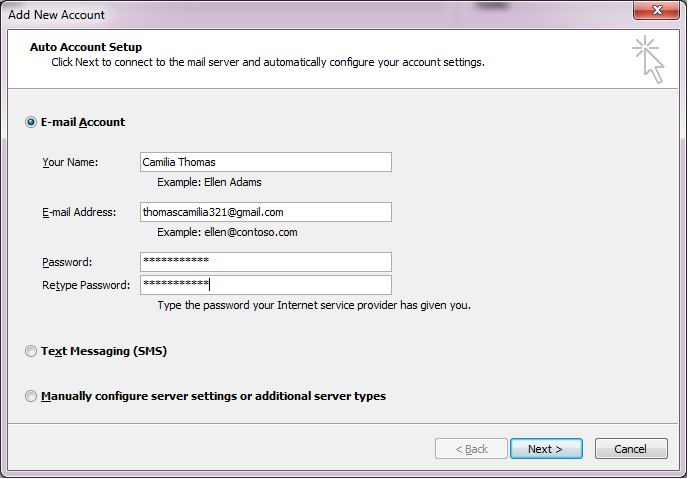Image resolution: width=688 pixels, height=479 pixels.
Task: Select Manually configure server settings option
Action: [x=31, y=396]
